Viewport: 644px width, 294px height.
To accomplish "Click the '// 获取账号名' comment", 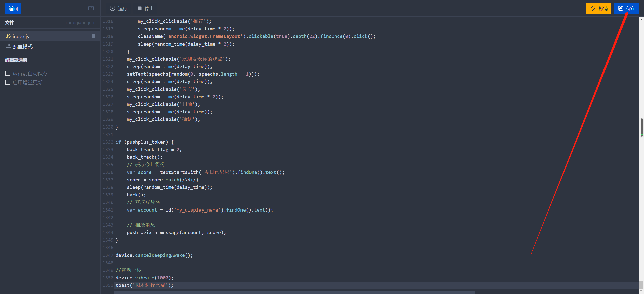I will point(143,202).
